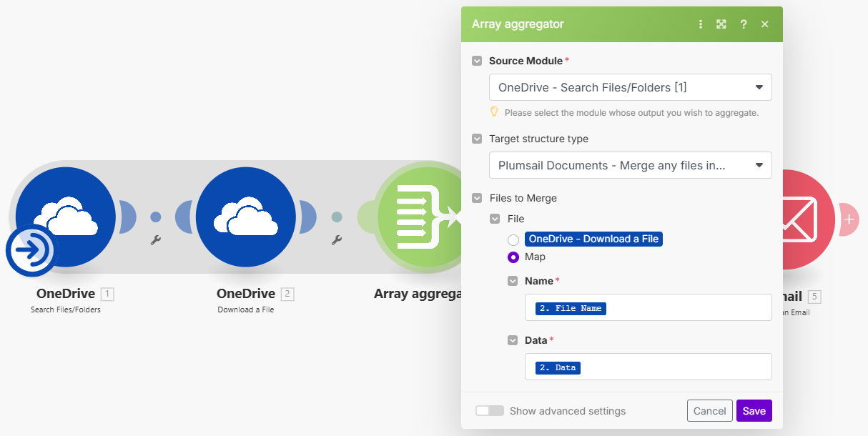
Task: Open the OneDrive Download a File module
Action: (246, 217)
